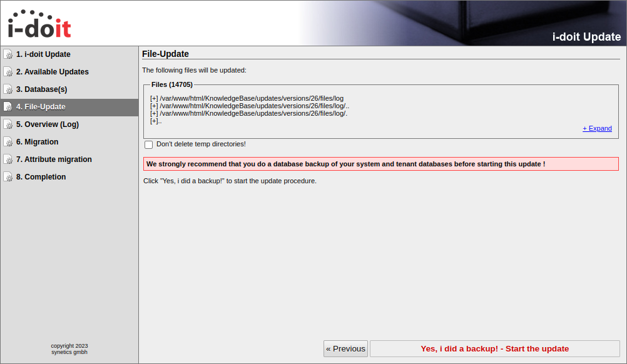
Task: Start the update with backup confirmation button
Action: (494, 349)
